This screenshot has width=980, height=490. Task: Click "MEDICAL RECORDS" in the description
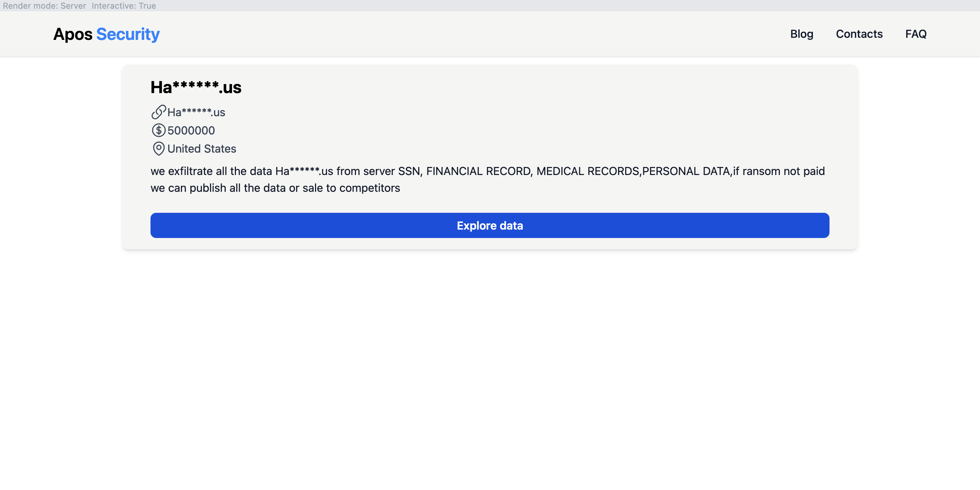[x=587, y=171]
